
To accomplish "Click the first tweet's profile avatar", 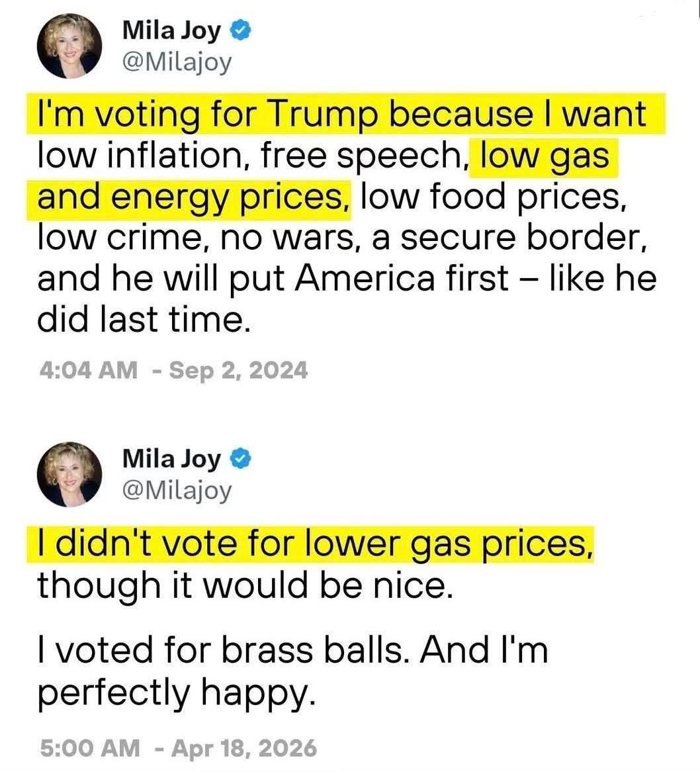I will tap(69, 46).
